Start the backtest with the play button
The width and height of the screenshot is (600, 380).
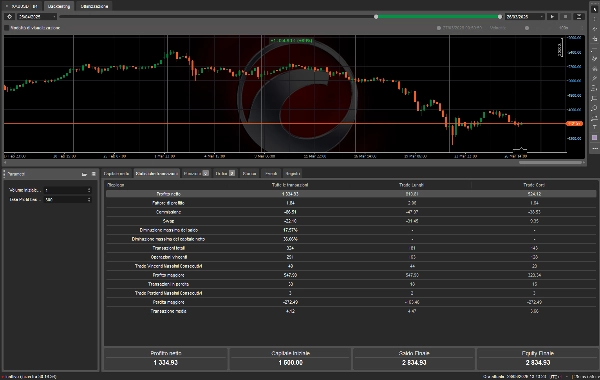point(552,16)
